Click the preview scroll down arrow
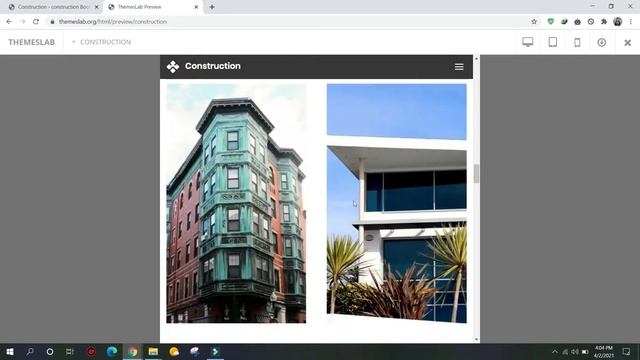 pyautogui.click(x=476, y=339)
